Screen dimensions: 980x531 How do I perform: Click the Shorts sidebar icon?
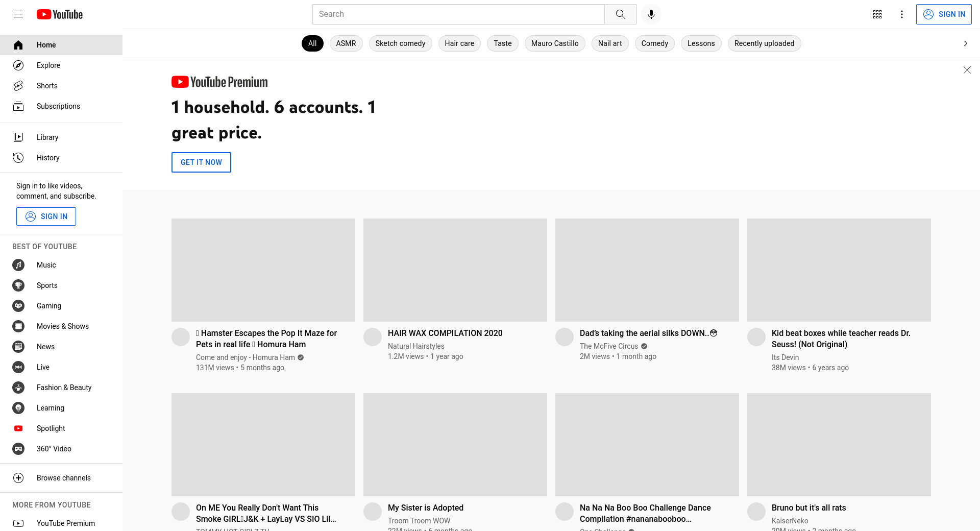tap(18, 86)
